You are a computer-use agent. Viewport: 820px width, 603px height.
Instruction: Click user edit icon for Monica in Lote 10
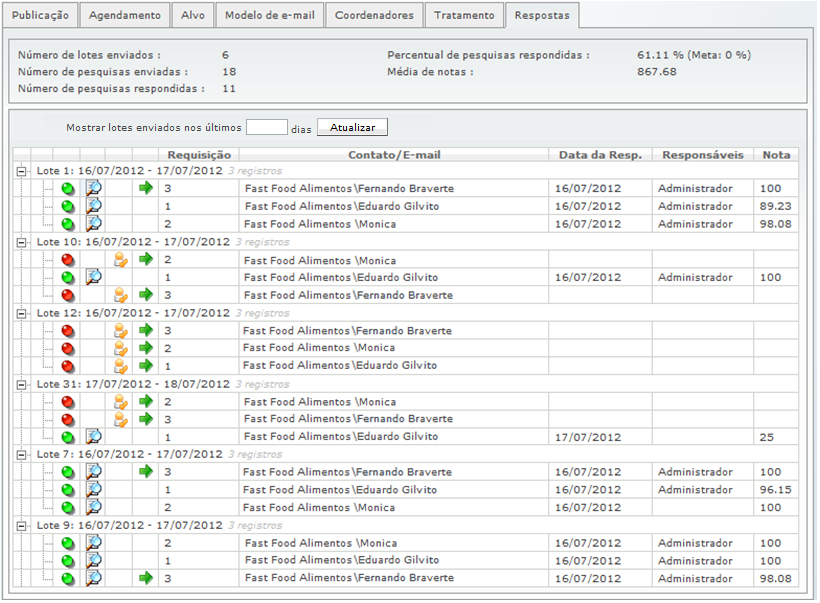(x=120, y=260)
